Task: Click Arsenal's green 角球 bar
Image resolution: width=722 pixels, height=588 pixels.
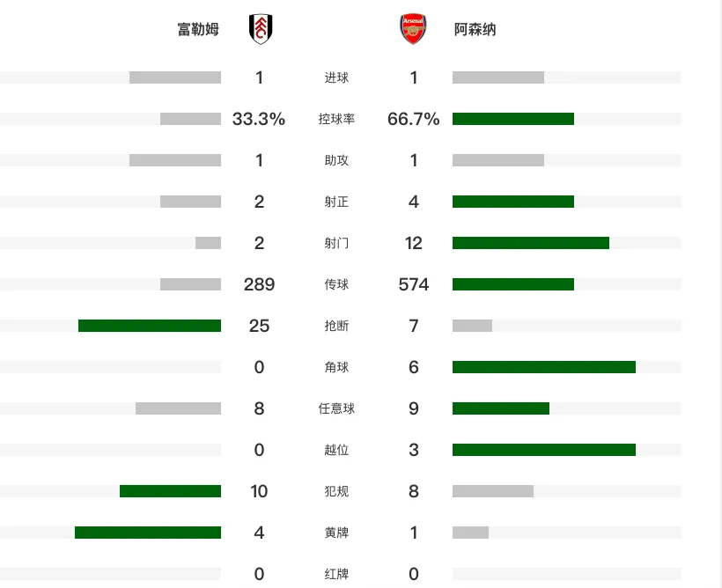Action: click(x=544, y=367)
